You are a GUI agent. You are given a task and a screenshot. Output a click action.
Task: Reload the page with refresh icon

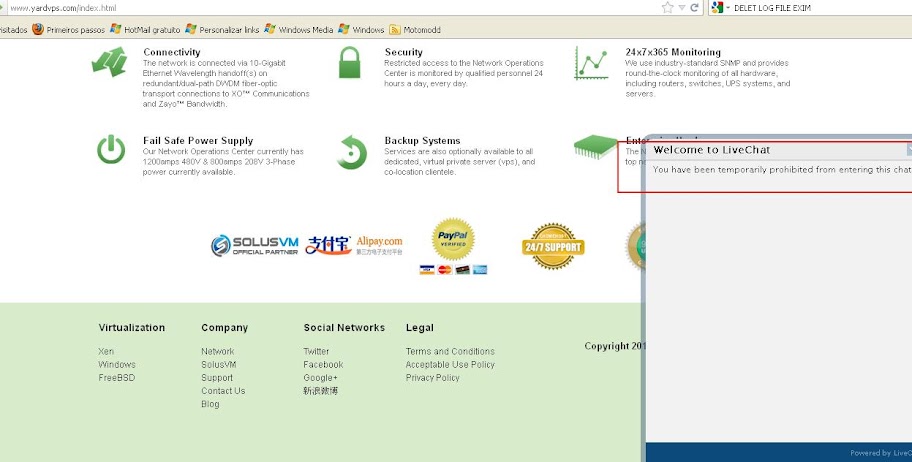pyautogui.click(x=694, y=8)
